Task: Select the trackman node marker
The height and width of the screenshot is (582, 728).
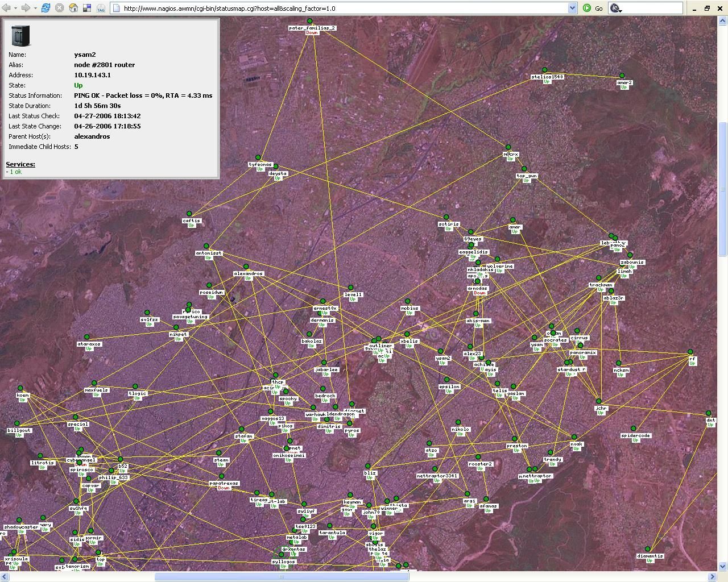Action: pos(599,278)
